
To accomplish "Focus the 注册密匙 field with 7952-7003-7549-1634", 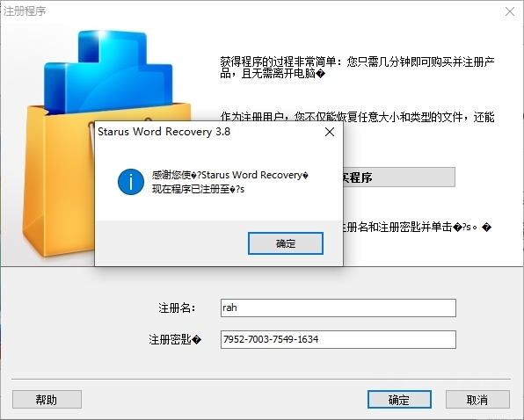I will [x=338, y=339].
